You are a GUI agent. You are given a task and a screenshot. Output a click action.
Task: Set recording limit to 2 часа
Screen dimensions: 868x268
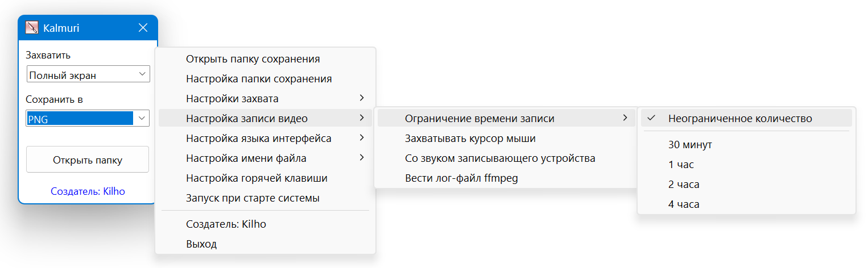click(x=684, y=185)
